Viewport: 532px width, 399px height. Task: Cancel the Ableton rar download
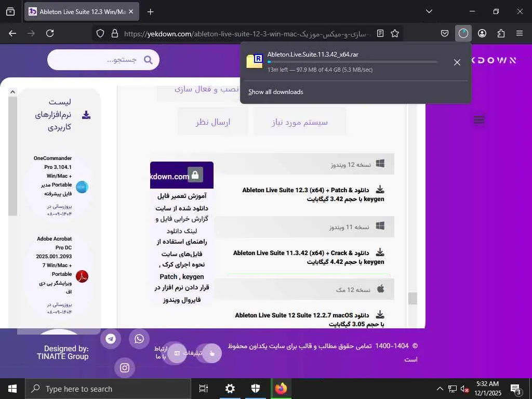457,62
